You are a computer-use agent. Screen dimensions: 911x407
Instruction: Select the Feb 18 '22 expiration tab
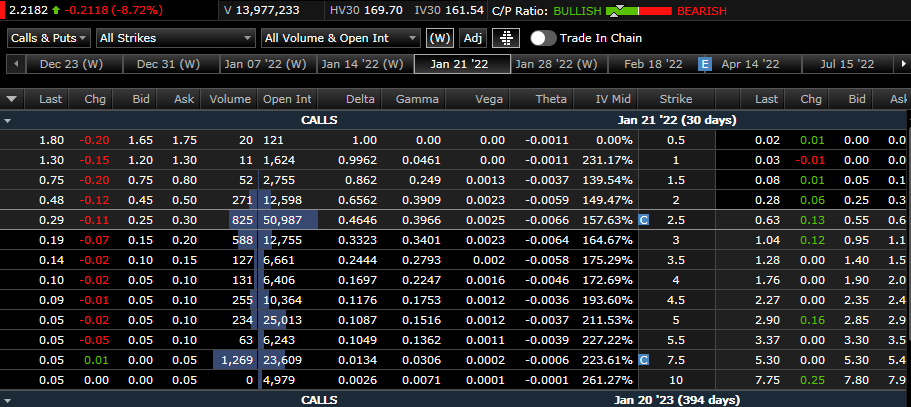coord(653,64)
